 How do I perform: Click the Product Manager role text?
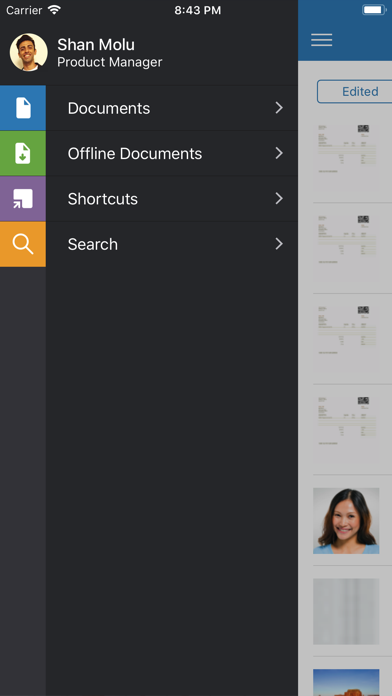click(x=110, y=62)
